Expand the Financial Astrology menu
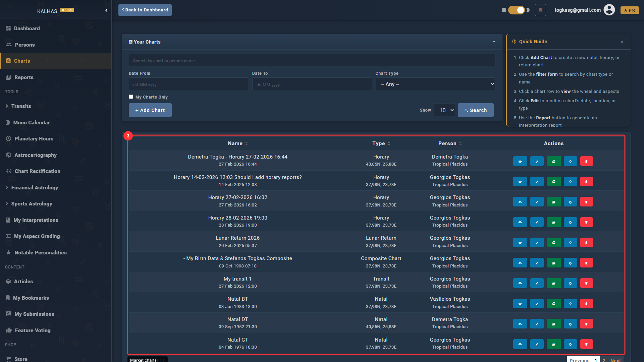644x362 pixels. 35,188
